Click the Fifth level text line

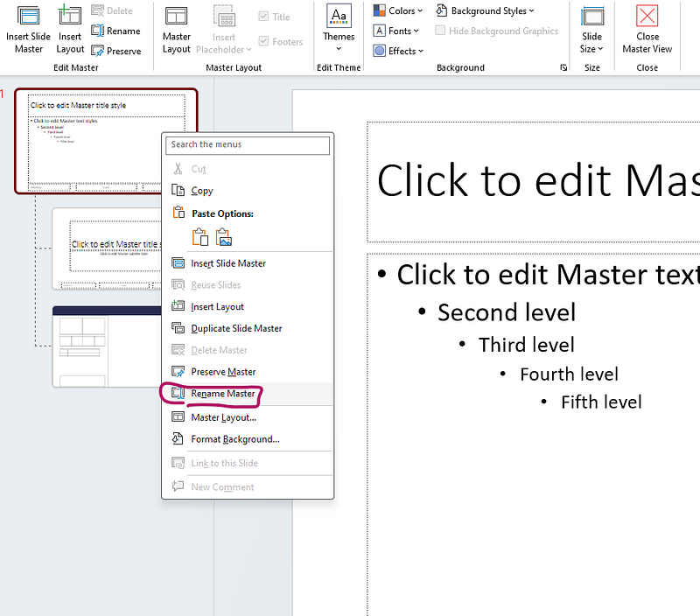tap(601, 402)
